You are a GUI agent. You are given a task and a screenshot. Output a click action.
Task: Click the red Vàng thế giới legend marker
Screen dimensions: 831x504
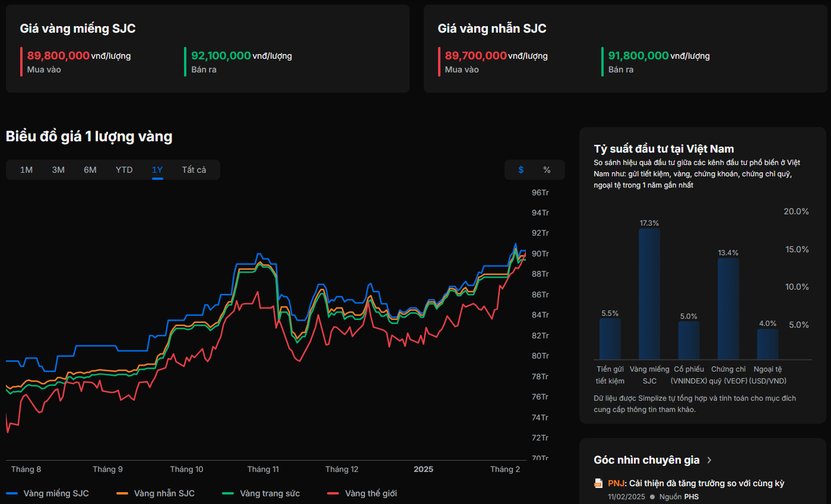[x=334, y=493]
